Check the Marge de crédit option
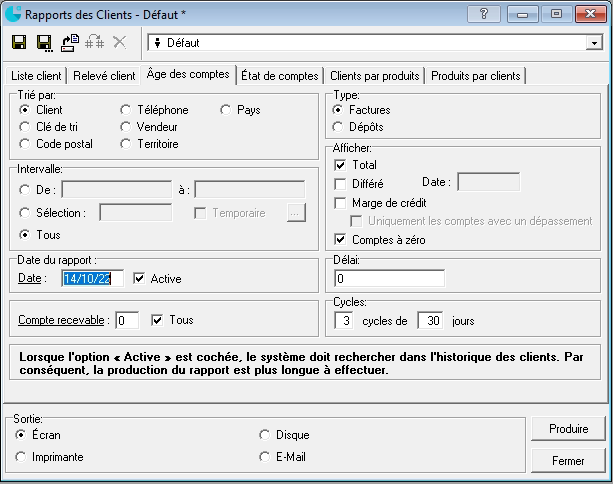 pyautogui.click(x=341, y=203)
